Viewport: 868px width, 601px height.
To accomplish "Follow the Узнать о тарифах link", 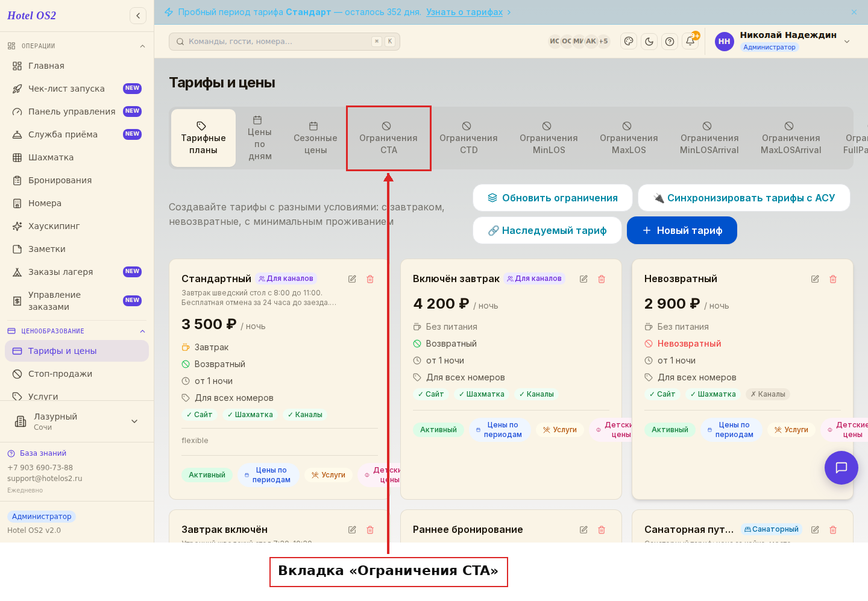I will tap(464, 12).
